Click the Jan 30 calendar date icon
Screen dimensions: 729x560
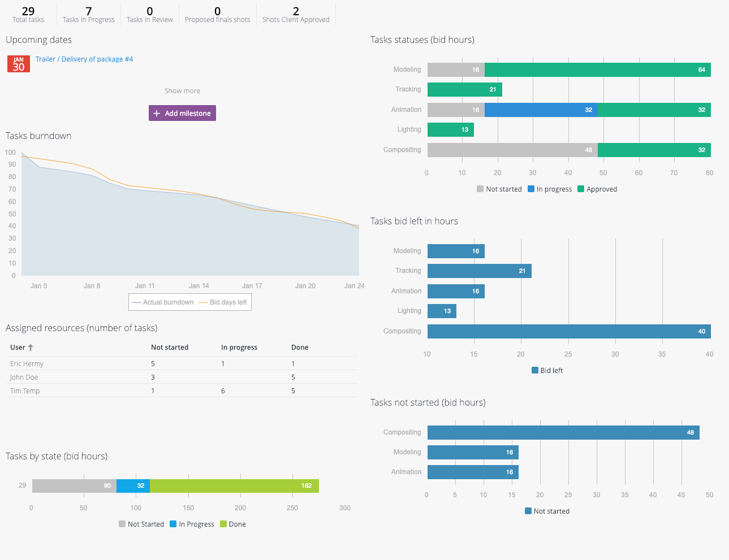coord(18,64)
